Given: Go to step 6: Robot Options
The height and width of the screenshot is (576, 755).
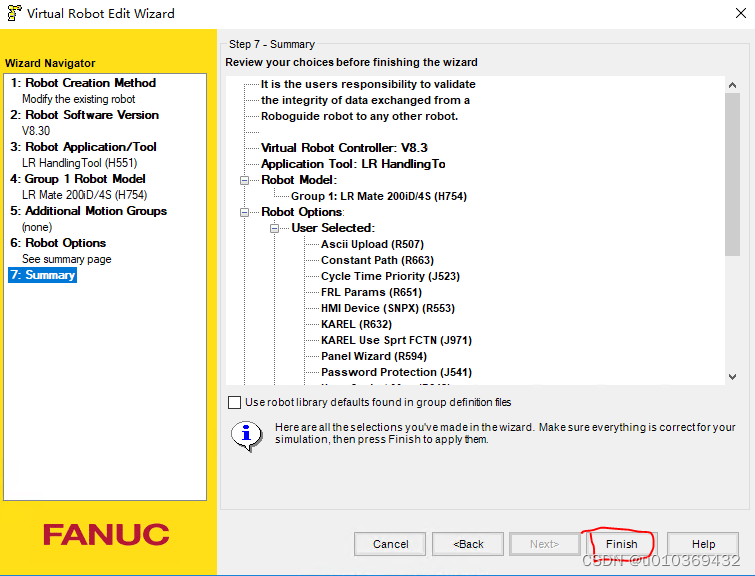Looking at the screenshot, I should coord(58,243).
